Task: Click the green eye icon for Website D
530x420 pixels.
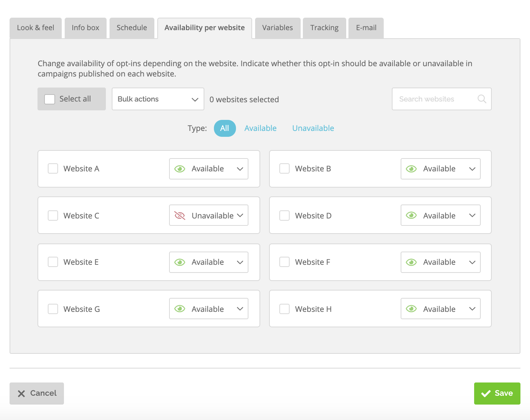Action: click(411, 216)
